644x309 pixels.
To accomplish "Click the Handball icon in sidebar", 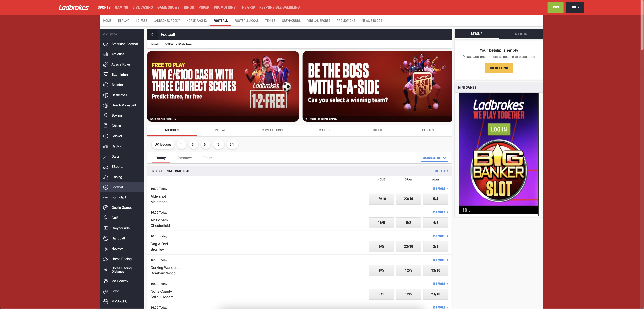I will (106, 238).
